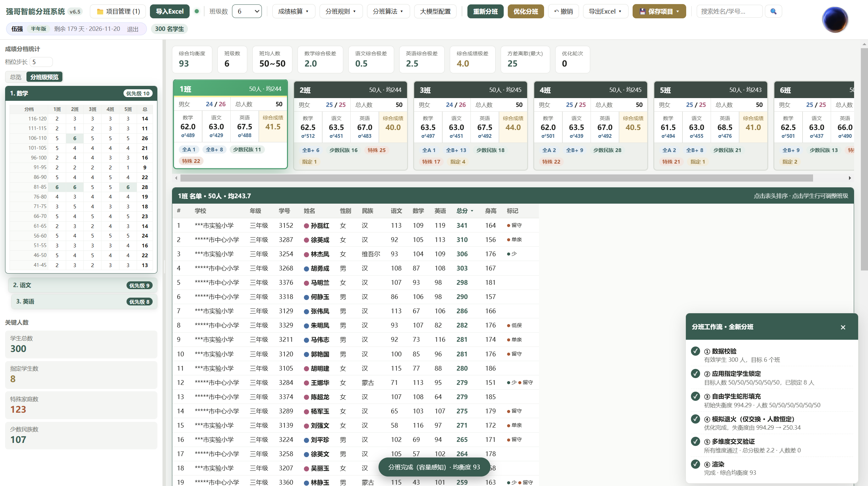
Task: Click the 留守 marker in 孙磊红's row
Action: [x=514, y=225]
